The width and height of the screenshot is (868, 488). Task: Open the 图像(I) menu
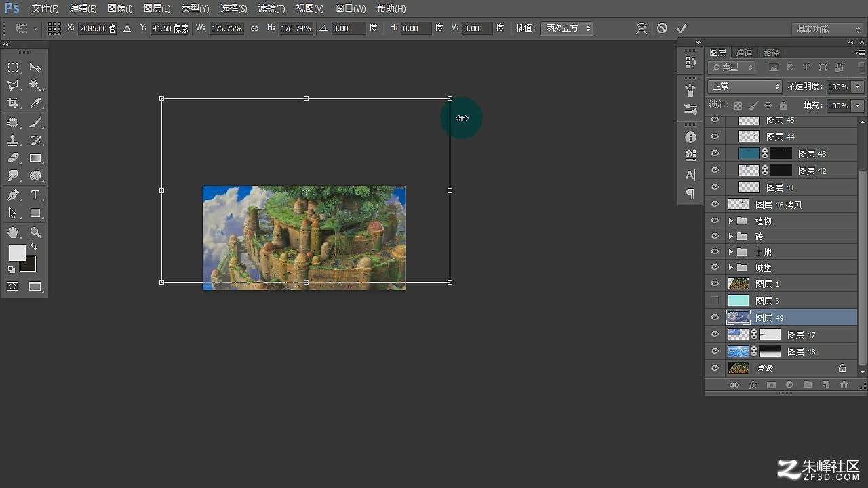pyautogui.click(x=120, y=9)
